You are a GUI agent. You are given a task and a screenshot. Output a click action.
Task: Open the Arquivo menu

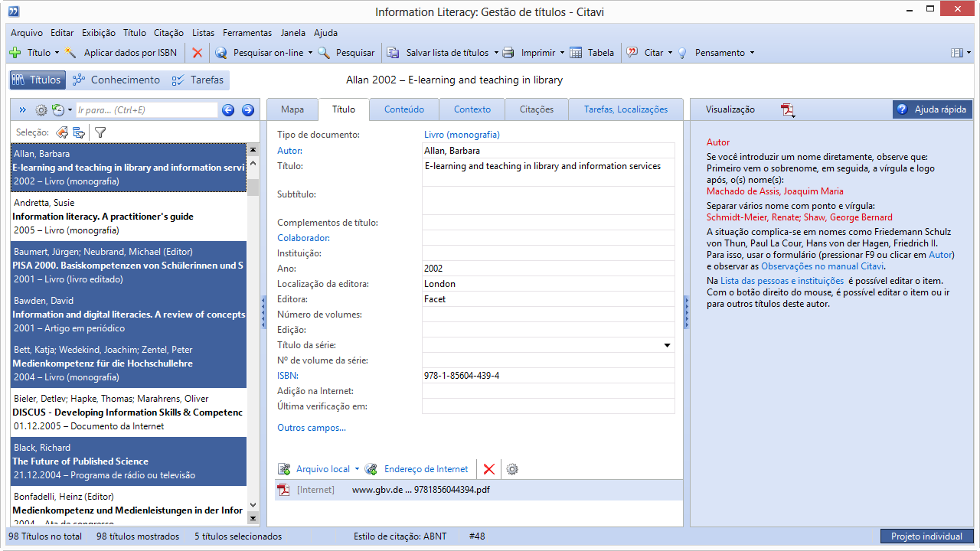pos(27,33)
